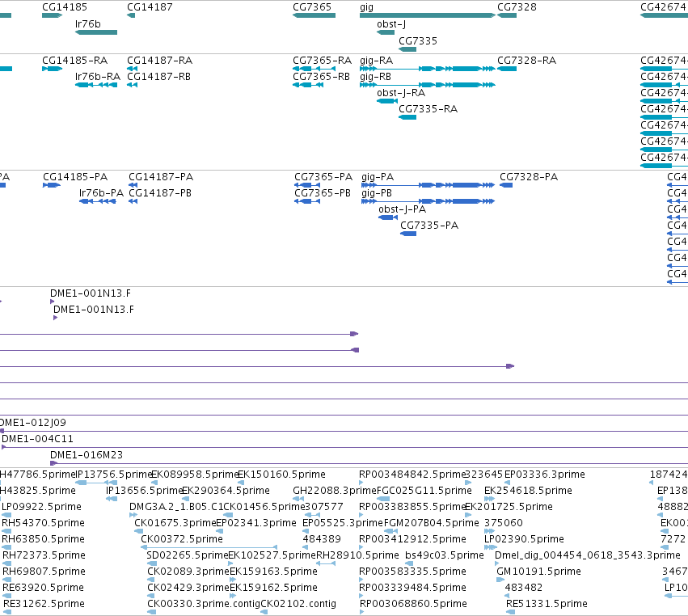Viewport: 688px width, 616px height.
Task: Select BAC clone DME1-004C11
Action: pos(37,439)
